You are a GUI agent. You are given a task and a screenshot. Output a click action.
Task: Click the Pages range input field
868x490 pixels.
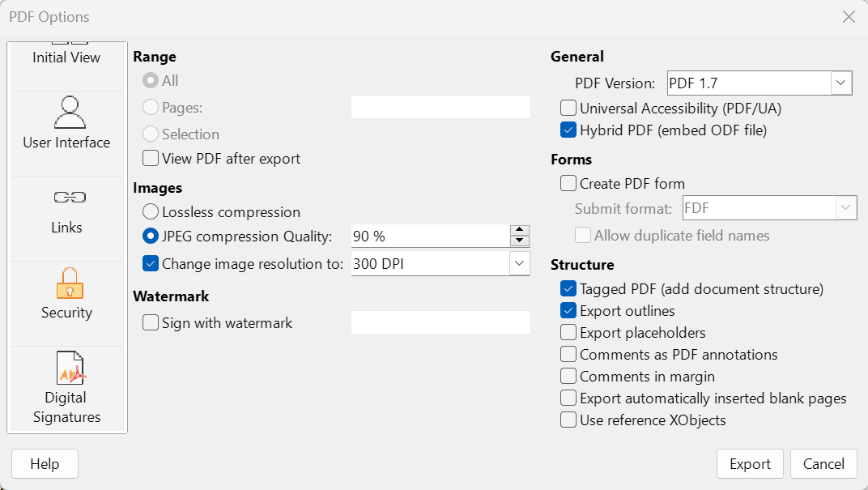click(x=440, y=107)
